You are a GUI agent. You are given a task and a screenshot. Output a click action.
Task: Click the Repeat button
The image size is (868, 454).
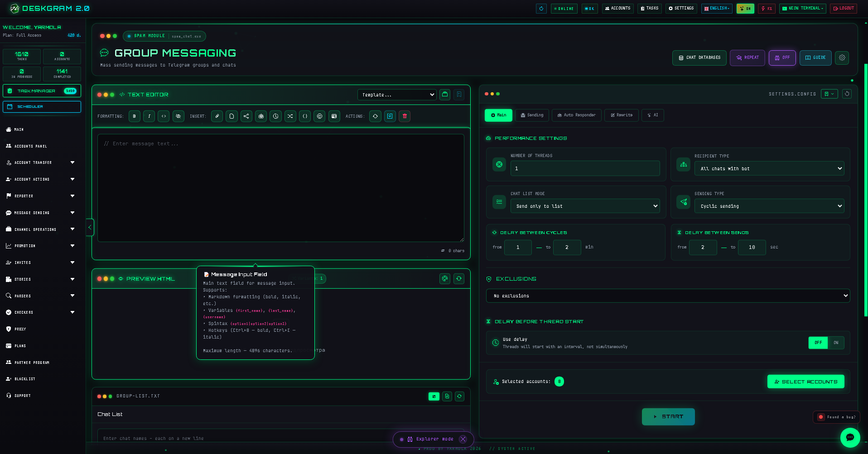tap(747, 58)
